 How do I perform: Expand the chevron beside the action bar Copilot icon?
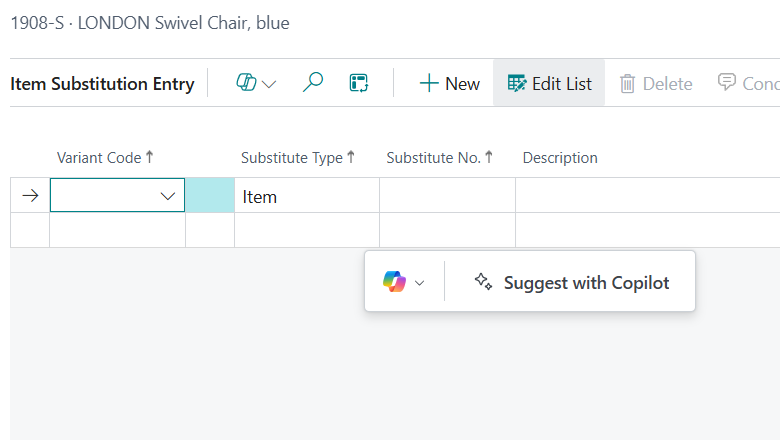click(269, 84)
